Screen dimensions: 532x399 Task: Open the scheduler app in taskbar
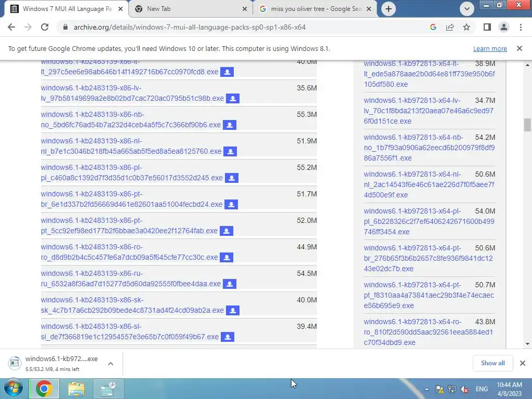[108, 389]
